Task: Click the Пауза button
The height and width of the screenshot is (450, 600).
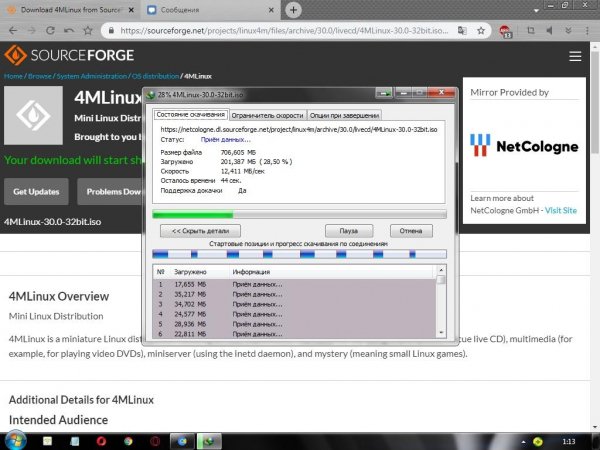Action: point(349,231)
